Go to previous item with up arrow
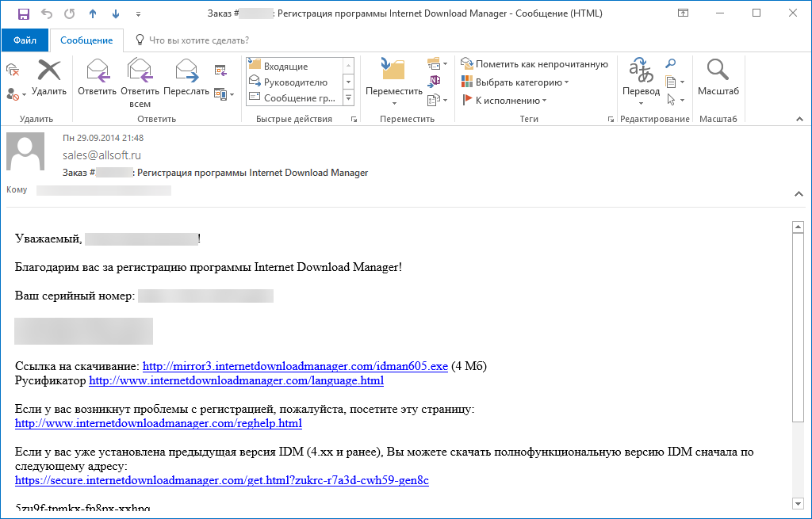 [93, 13]
